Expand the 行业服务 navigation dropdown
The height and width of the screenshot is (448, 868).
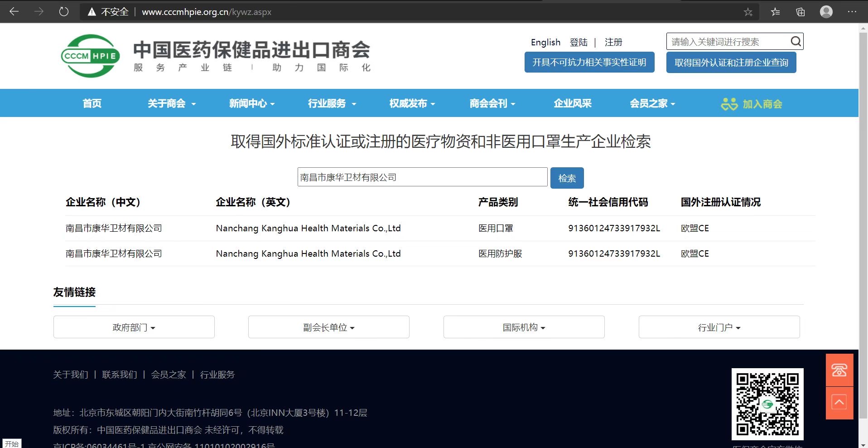[x=332, y=103]
